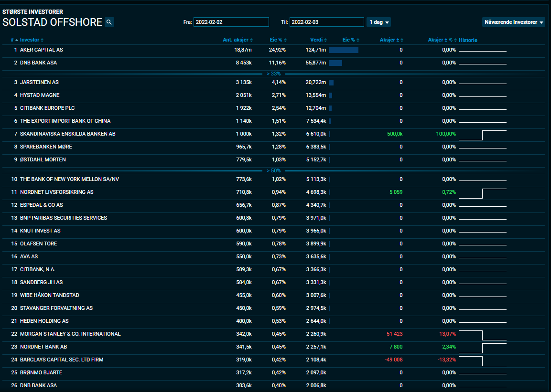Sort by the Ant. aksjer column header
The width and height of the screenshot is (551, 392).
click(x=238, y=40)
